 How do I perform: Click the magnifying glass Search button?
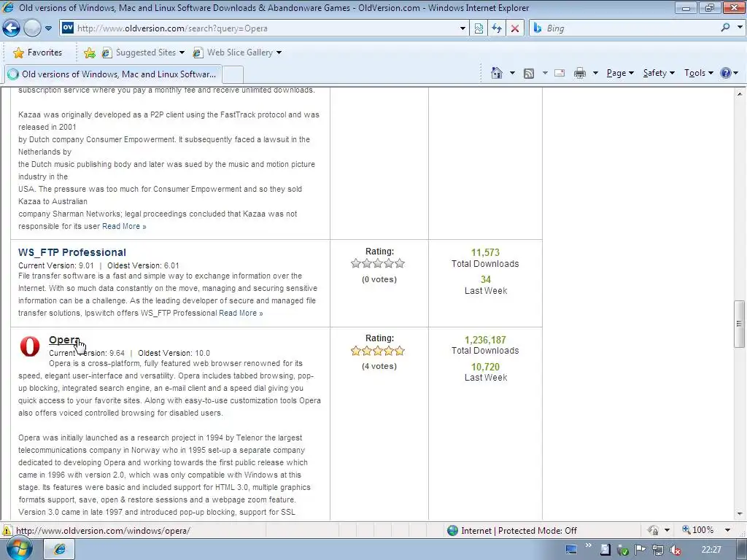tap(726, 28)
